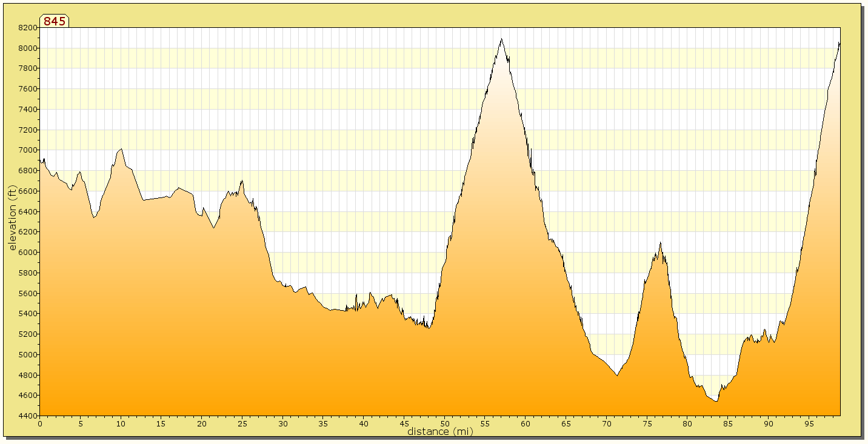Click the 8000 elevation axis label
This screenshot has width=868, height=444.
[x=28, y=48]
